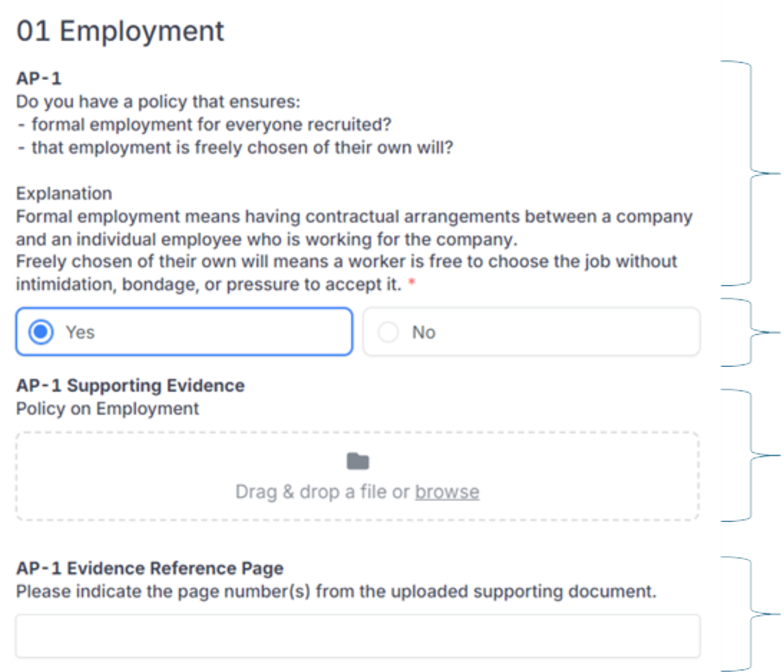Click the 'Formal employment means' explanation line
Image resolution: width=784 pixels, height=672 pixels.
coord(353,216)
